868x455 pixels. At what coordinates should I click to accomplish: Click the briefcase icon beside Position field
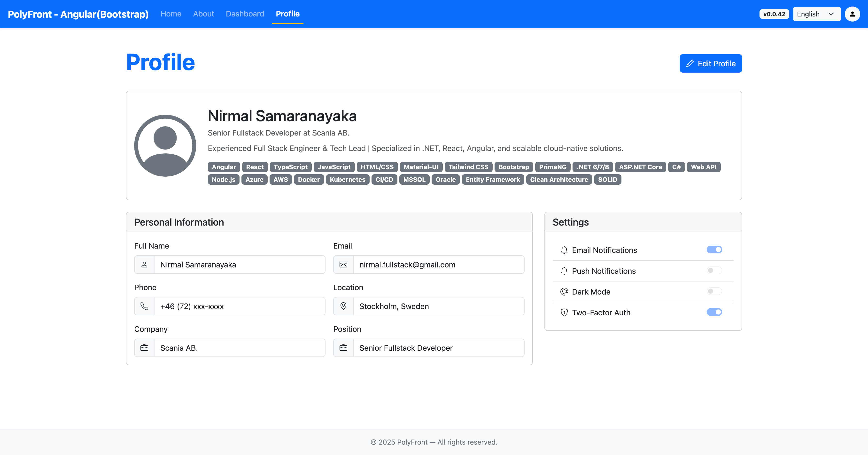(343, 348)
